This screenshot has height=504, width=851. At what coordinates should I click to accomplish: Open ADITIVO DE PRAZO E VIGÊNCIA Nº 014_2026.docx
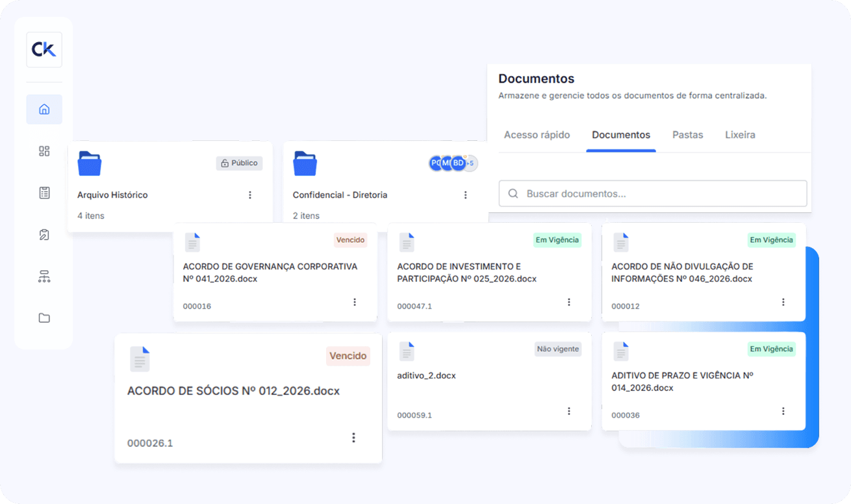[682, 382]
